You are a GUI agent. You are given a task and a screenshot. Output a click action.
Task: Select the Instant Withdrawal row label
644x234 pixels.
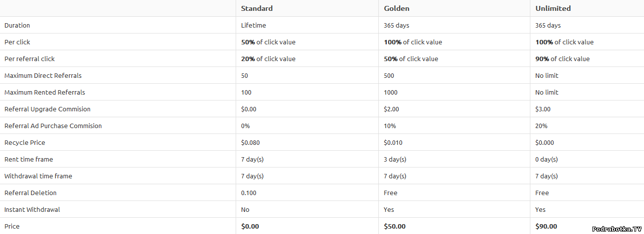pyautogui.click(x=32, y=209)
